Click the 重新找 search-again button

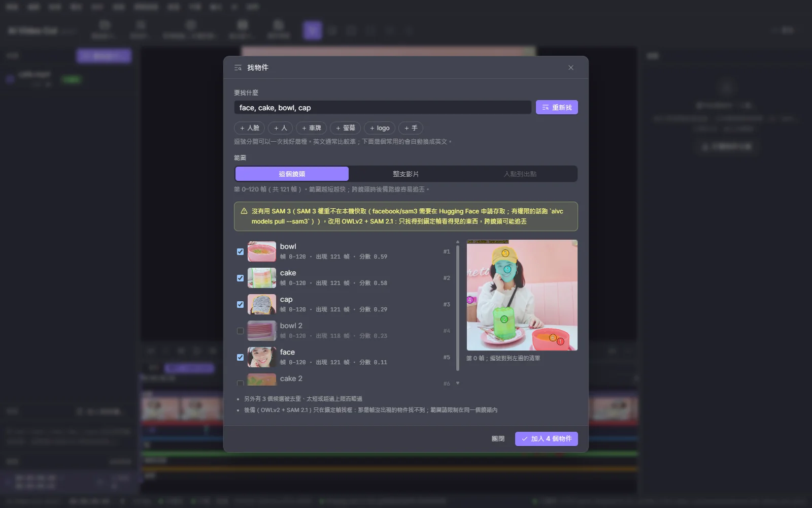(557, 107)
